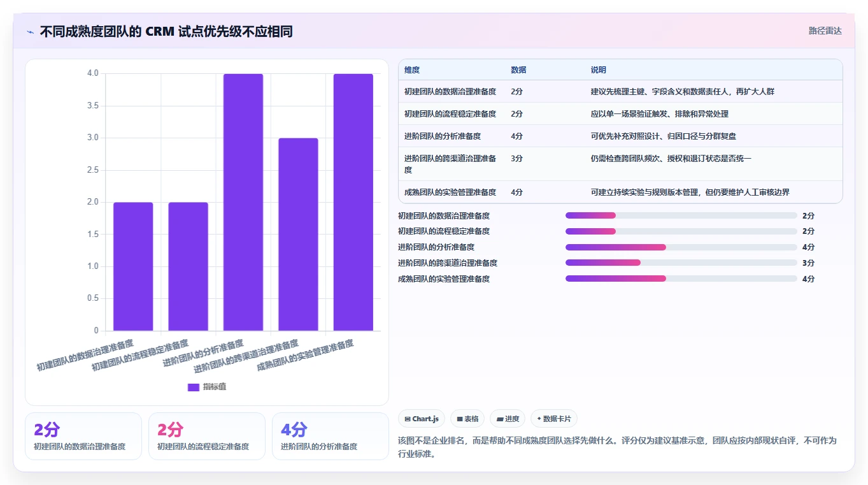Screen dimensions: 868x485
Task: Click the 维度 column header
Action: tap(412, 70)
